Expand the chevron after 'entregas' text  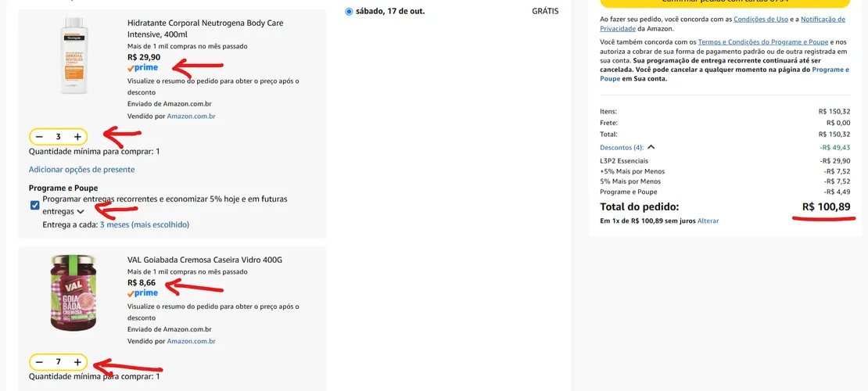click(x=81, y=212)
